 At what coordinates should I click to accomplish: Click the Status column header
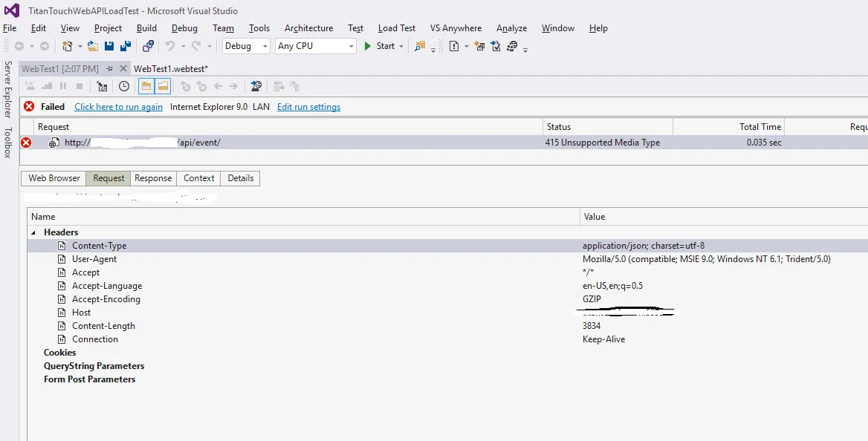coord(608,127)
